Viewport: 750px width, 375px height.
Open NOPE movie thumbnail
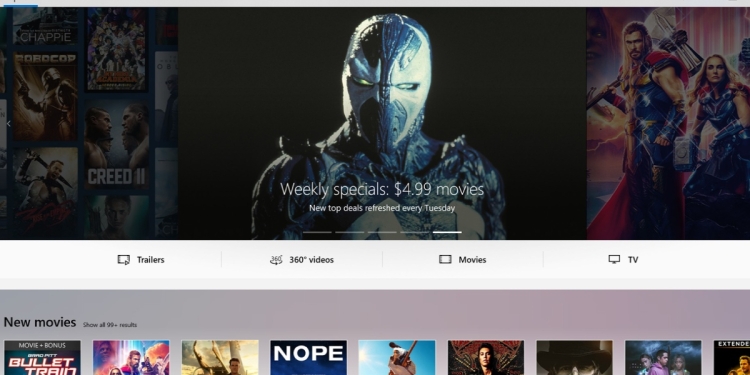click(309, 358)
